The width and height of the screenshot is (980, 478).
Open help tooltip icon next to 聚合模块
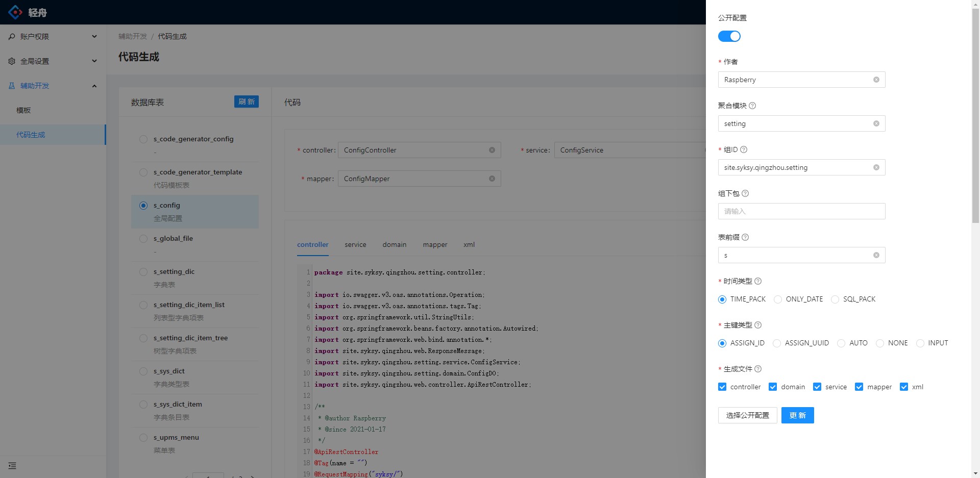tap(752, 106)
